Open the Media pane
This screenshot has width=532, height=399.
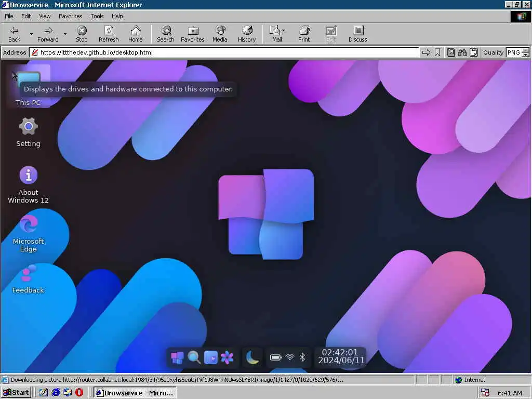pos(220,34)
